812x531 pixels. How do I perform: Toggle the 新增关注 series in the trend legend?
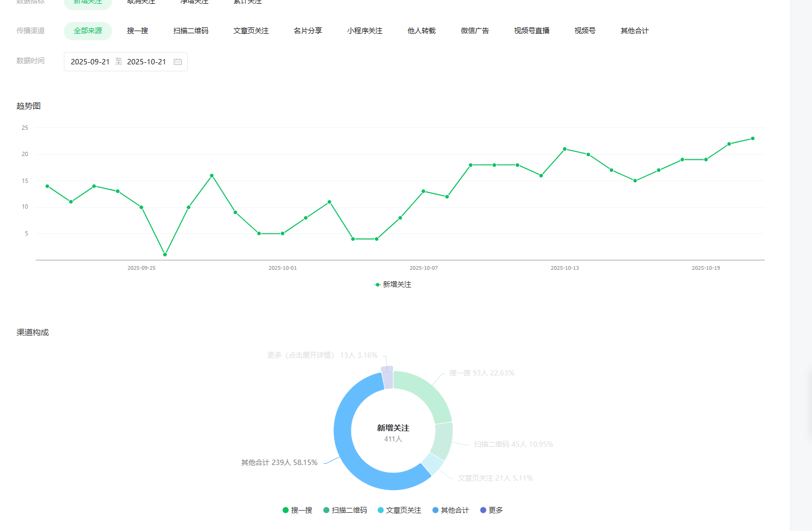point(393,285)
